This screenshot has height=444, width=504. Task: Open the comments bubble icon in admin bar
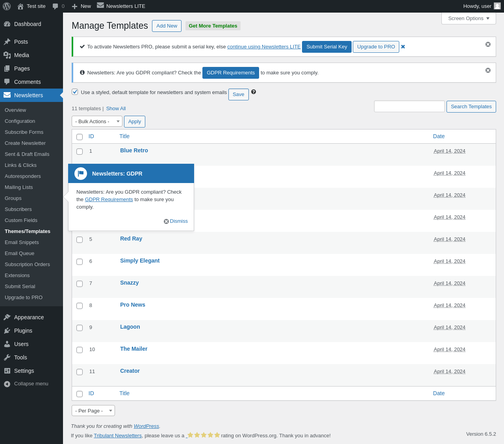[x=56, y=6]
